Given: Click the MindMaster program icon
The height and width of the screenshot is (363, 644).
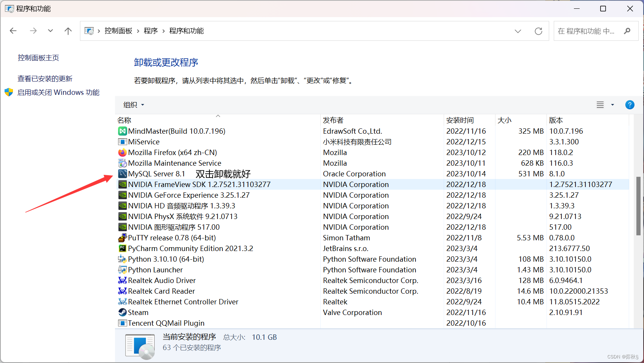Looking at the screenshot, I should (x=122, y=131).
